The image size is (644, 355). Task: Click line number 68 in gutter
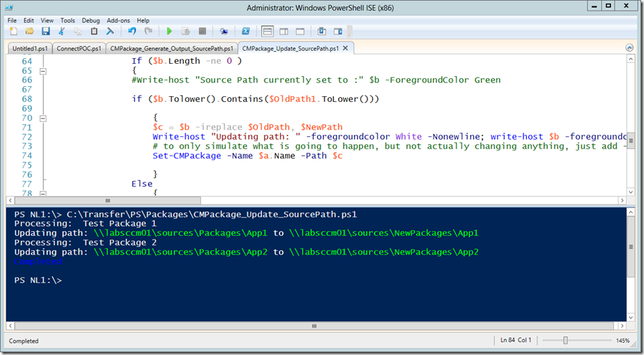[x=27, y=99]
